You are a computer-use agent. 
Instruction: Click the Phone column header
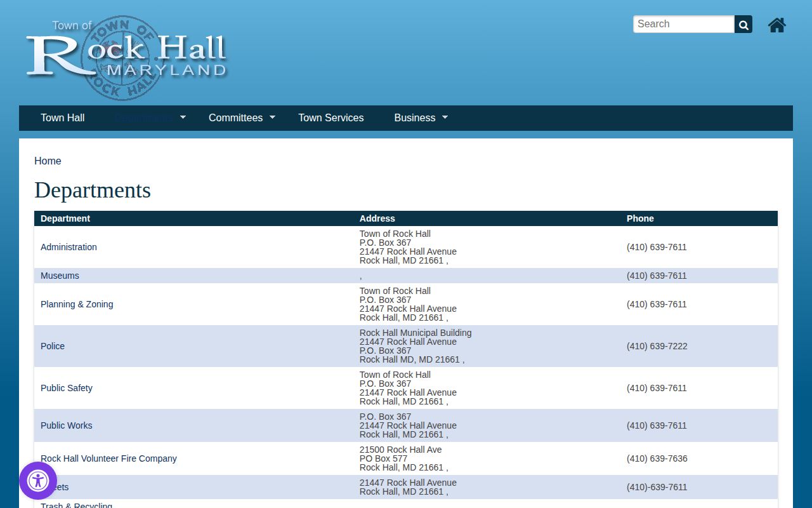(x=640, y=218)
